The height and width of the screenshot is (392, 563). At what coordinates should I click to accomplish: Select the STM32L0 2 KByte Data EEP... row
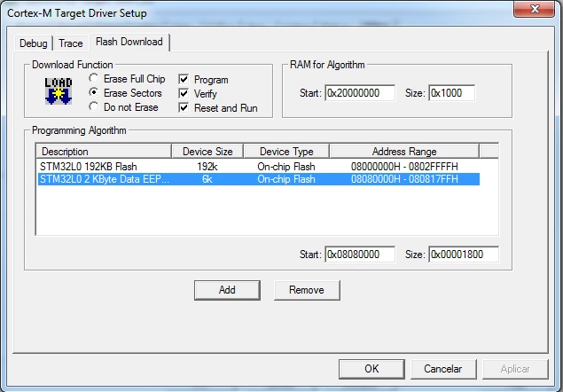259,179
